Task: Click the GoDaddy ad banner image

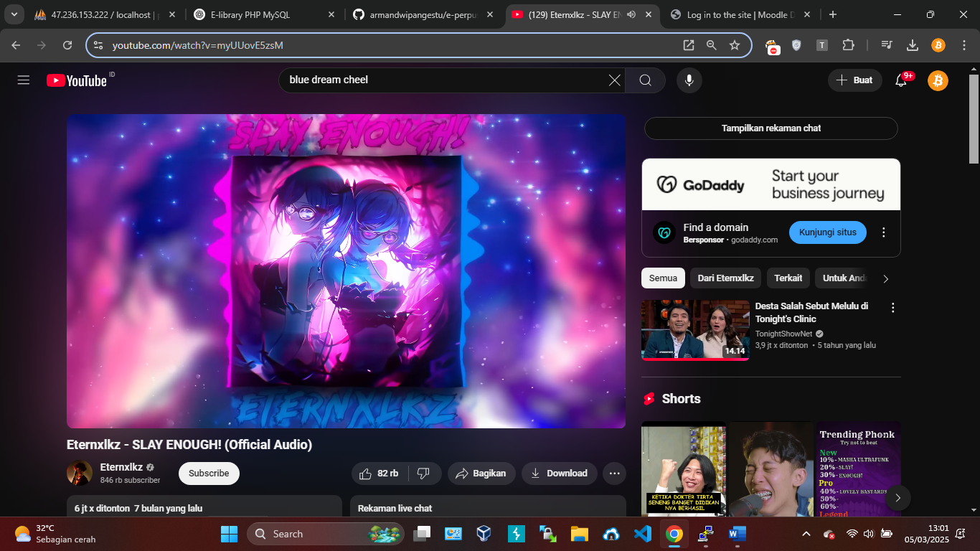Action: (771, 184)
